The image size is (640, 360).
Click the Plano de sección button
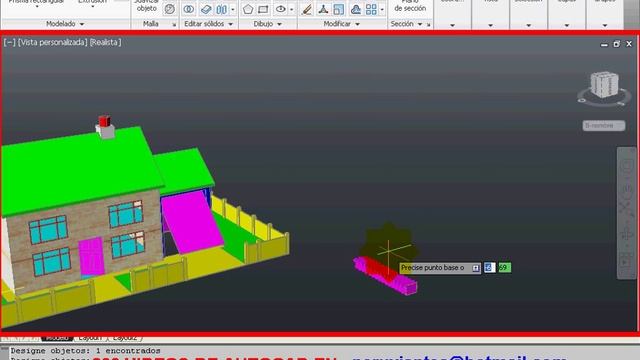pyautogui.click(x=410, y=6)
